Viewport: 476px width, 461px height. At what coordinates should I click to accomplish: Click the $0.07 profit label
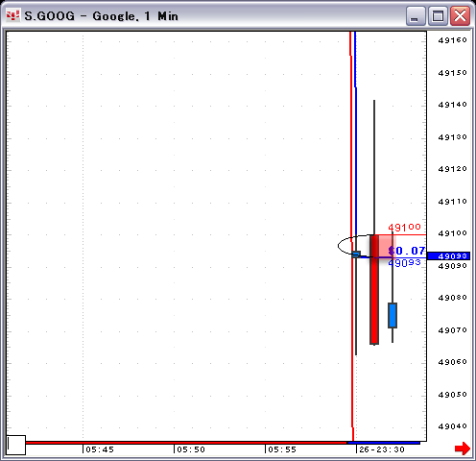407,251
